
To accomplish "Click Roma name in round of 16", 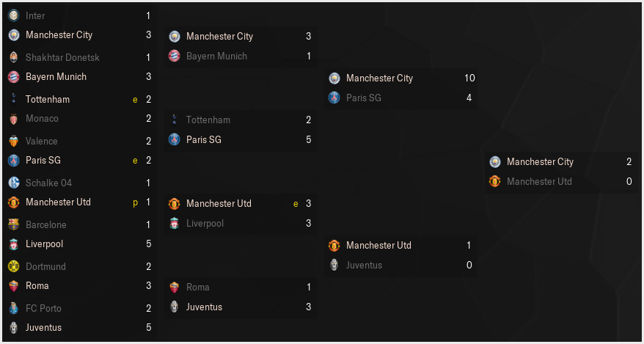I will tap(37, 286).
